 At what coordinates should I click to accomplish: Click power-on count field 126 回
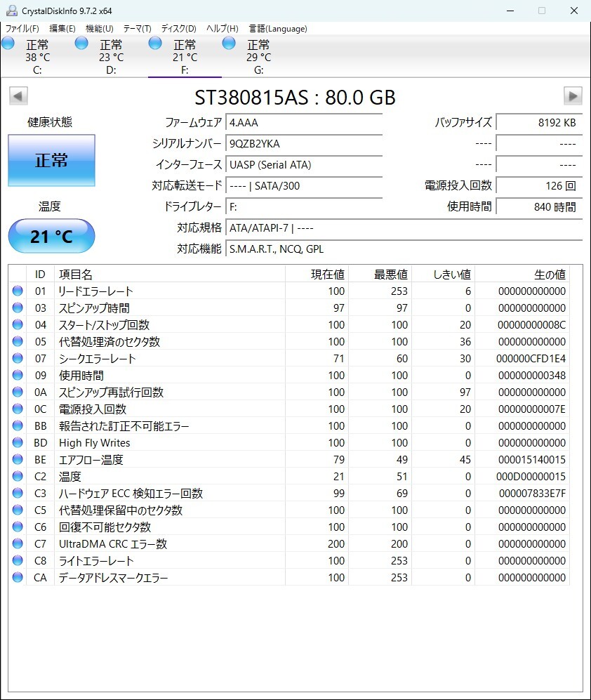[539, 185]
